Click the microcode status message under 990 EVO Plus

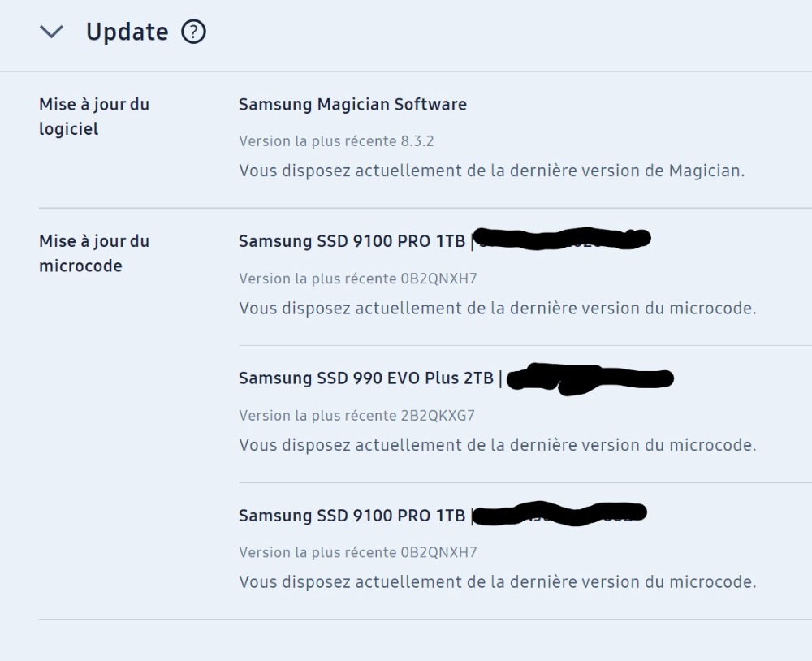tap(497, 445)
